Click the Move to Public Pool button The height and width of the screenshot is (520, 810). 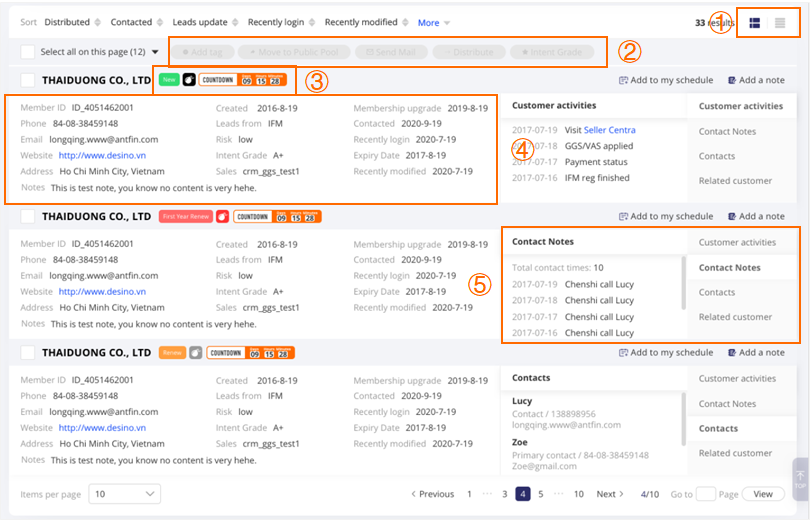(294, 52)
